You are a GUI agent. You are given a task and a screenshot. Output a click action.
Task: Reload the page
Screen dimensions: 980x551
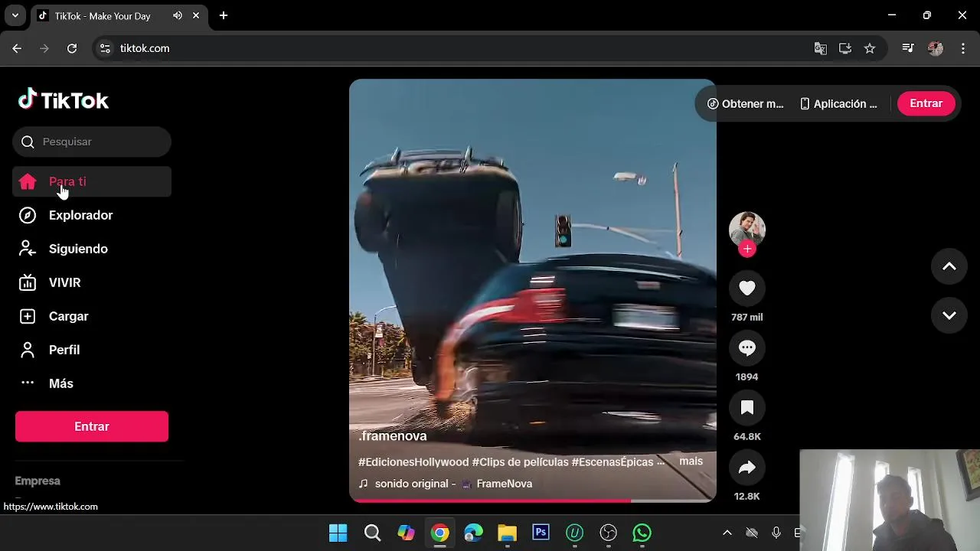(x=72, y=48)
